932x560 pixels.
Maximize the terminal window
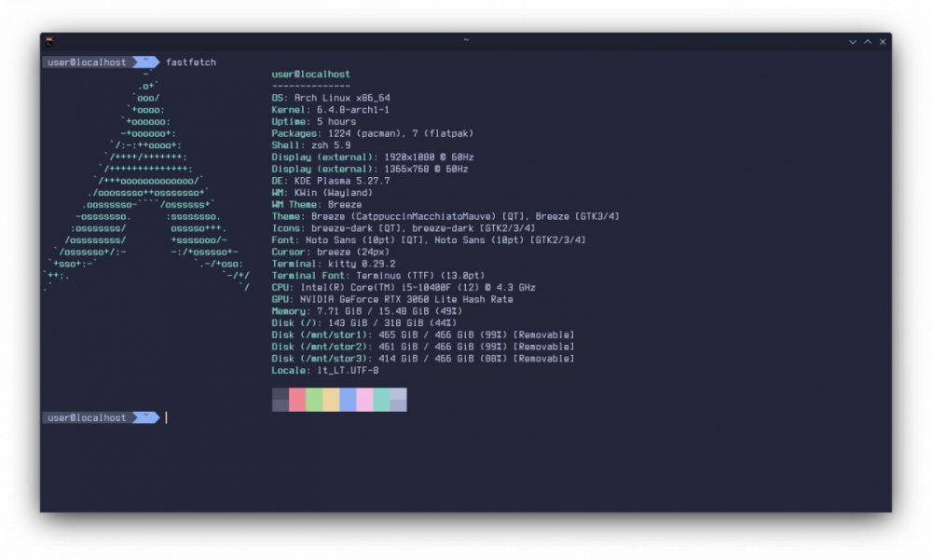click(x=868, y=42)
